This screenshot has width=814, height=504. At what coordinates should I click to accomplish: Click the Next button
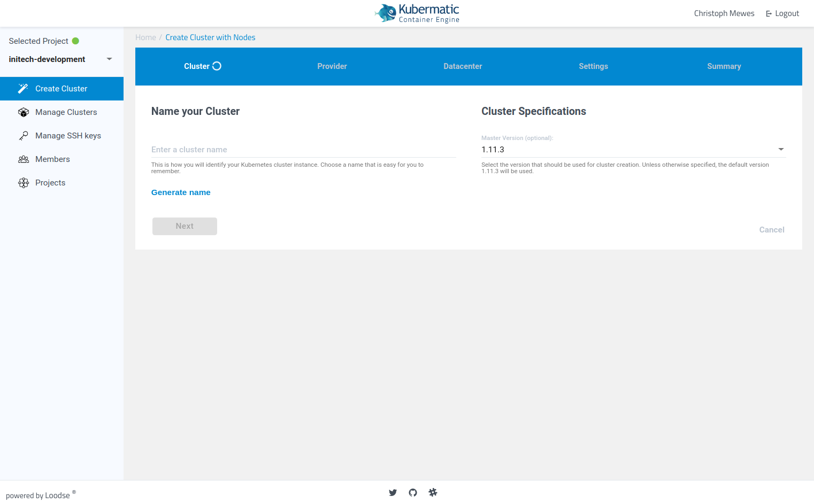point(185,226)
